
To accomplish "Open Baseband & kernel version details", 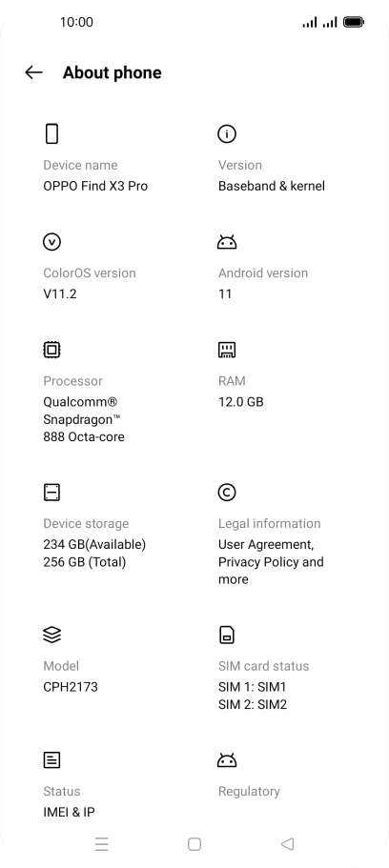I will pyautogui.click(x=272, y=186).
